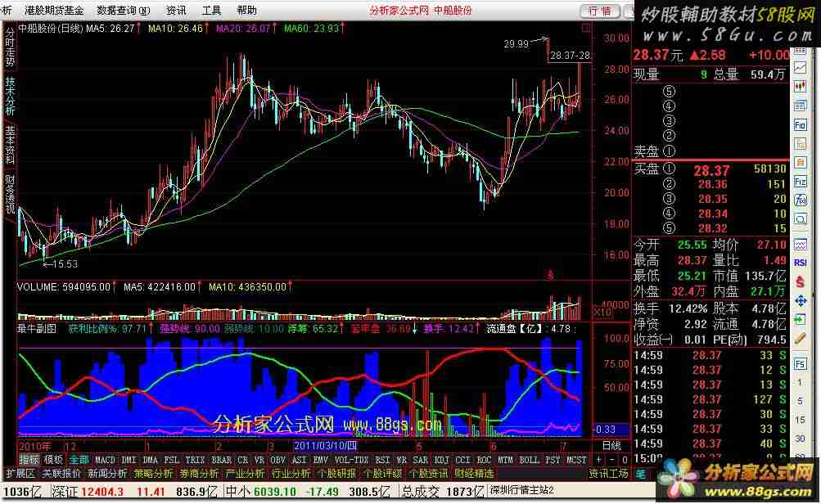Click the minus zoom button beside MCST

tap(611, 460)
